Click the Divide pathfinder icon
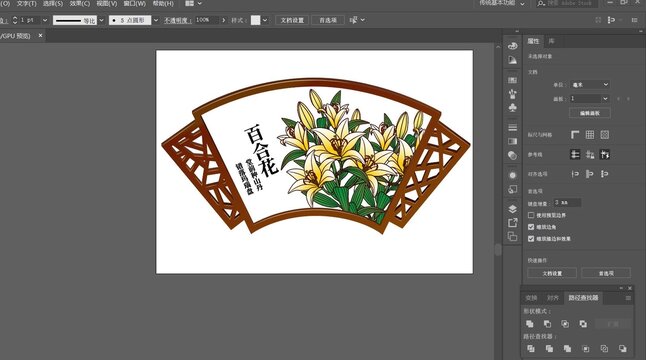This screenshot has width=646, height=360. pyautogui.click(x=531, y=348)
